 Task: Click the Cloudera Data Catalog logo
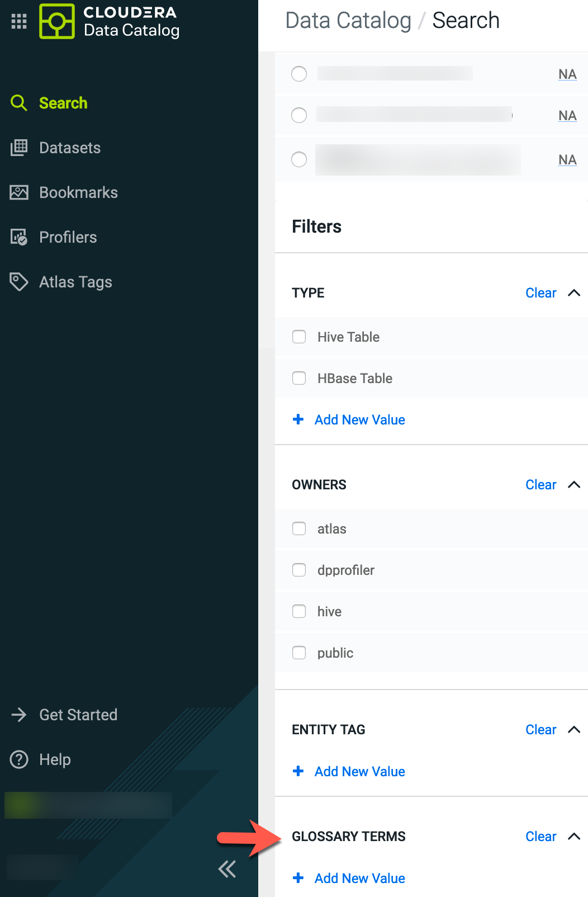57,21
